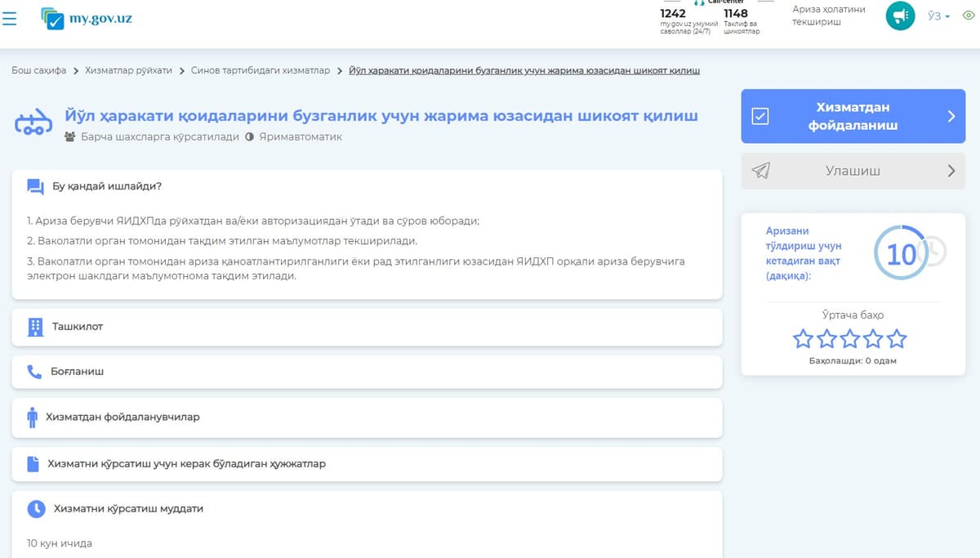Open the ЎЗ language dropdown
The image size is (980, 558).
939,16
